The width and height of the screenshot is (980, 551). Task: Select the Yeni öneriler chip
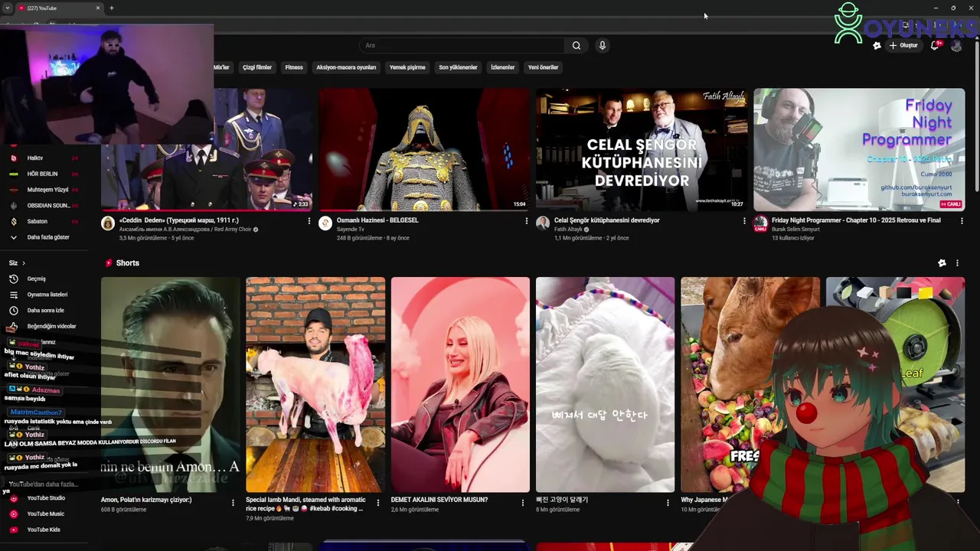click(543, 67)
